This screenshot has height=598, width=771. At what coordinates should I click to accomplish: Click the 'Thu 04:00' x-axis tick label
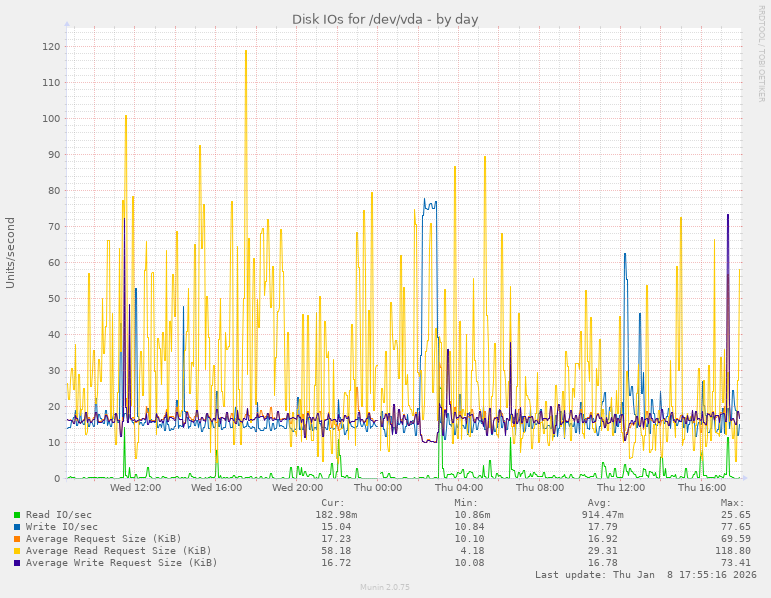459,488
